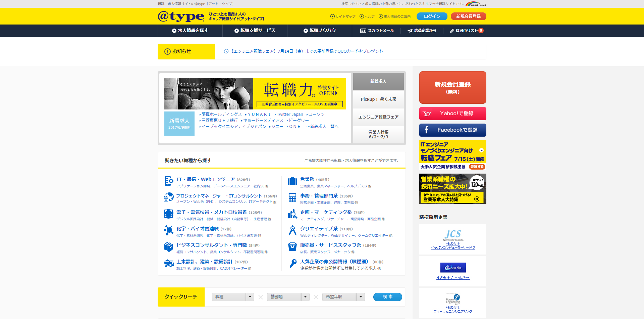Screen dimensions: 644x319
Task: Select the calculator icon for 事務・管理部門系
Action: (291, 198)
